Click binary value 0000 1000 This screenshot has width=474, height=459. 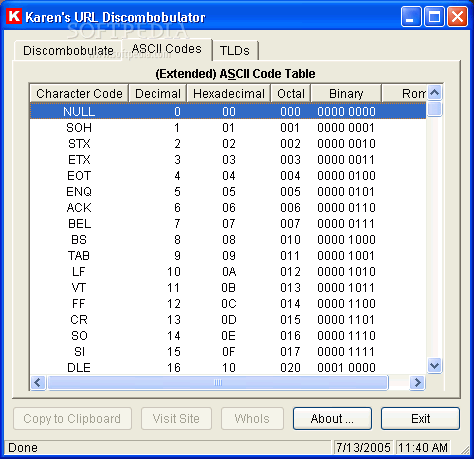coord(346,240)
